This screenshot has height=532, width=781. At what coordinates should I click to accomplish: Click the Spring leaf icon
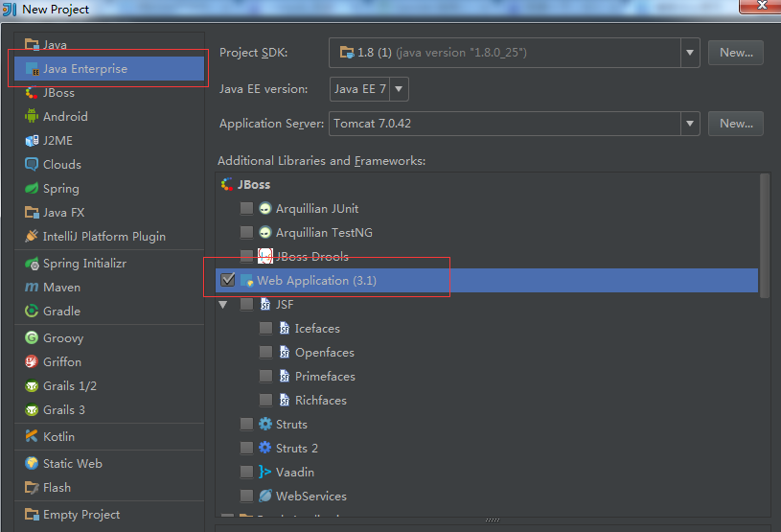32,188
